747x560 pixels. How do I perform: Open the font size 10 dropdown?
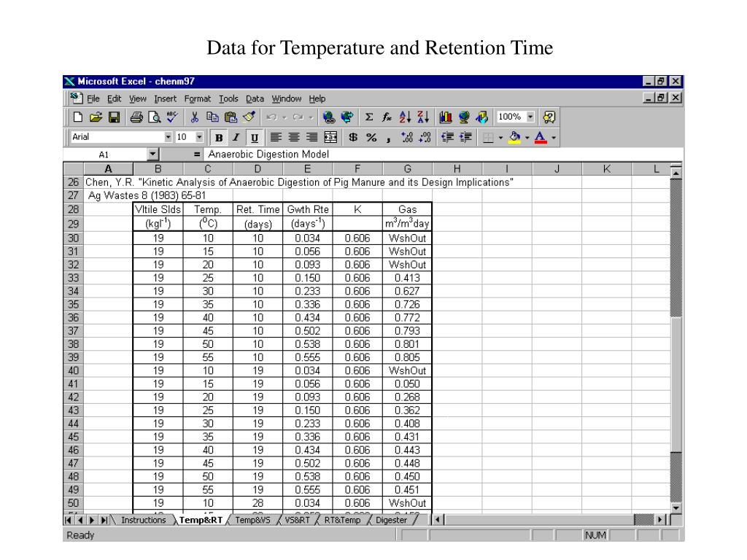point(199,137)
